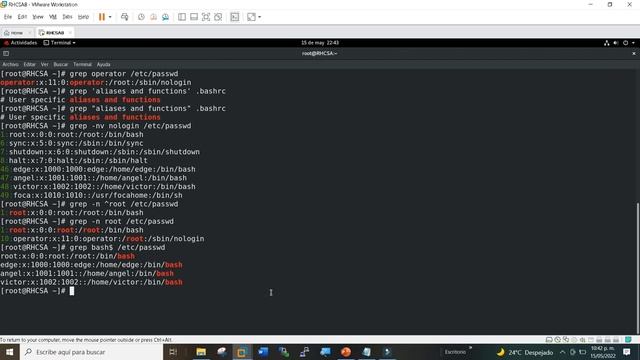Image resolution: width=640 pixels, height=360 pixels.
Task: Click the 'foca:x:1010:1010' output line
Action: pos(91,195)
